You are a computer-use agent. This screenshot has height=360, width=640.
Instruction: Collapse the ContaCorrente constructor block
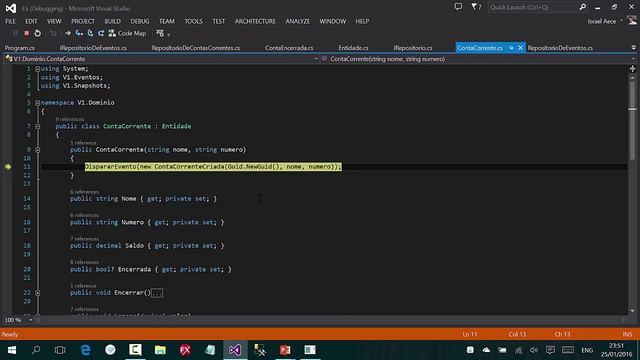38,150
